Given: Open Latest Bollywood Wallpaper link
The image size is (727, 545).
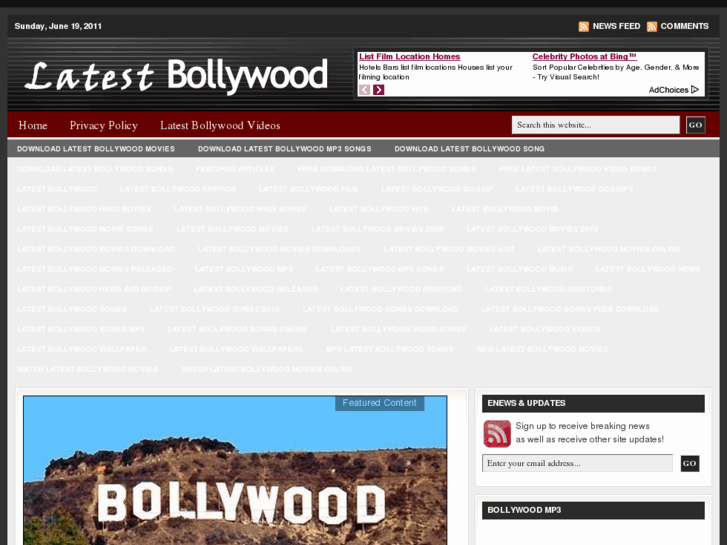Looking at the screenshot, I should pyautogui.click(x=82, y=349).
